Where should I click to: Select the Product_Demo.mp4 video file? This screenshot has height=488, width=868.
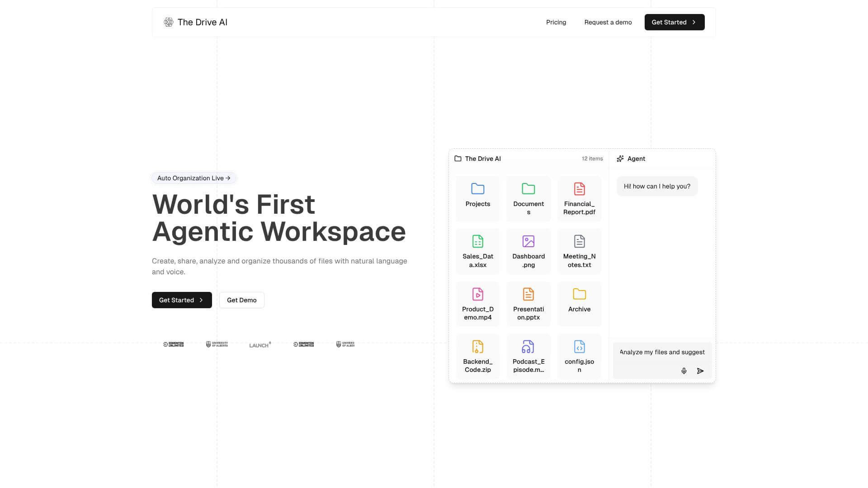477,303
